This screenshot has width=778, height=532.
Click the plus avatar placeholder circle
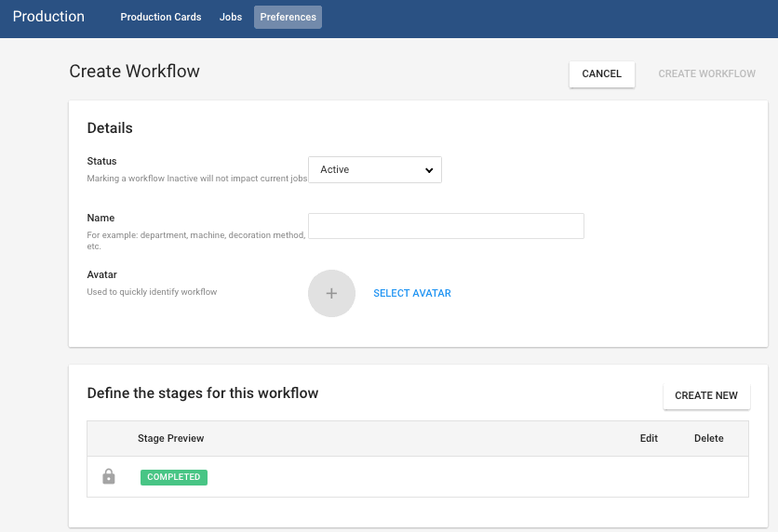click(331, 294)
